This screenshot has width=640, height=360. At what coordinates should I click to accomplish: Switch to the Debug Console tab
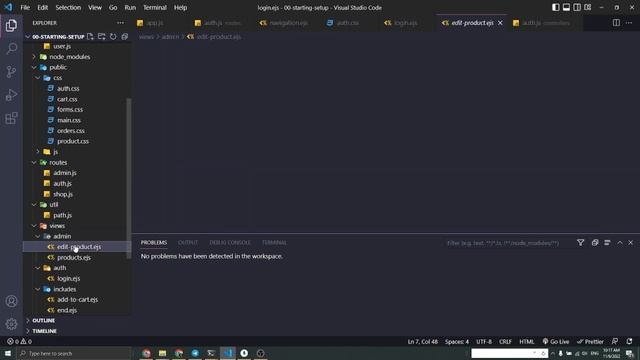point(230,242)
